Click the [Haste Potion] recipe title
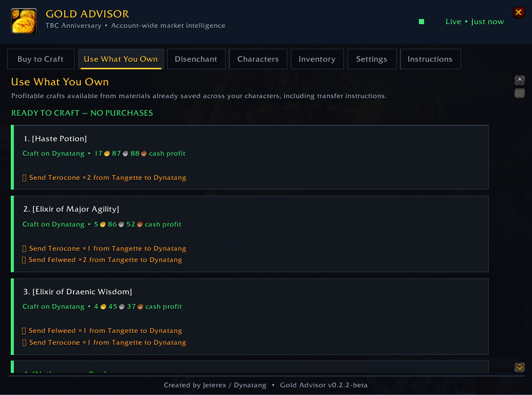532x395 pixels. pos(56,139)
